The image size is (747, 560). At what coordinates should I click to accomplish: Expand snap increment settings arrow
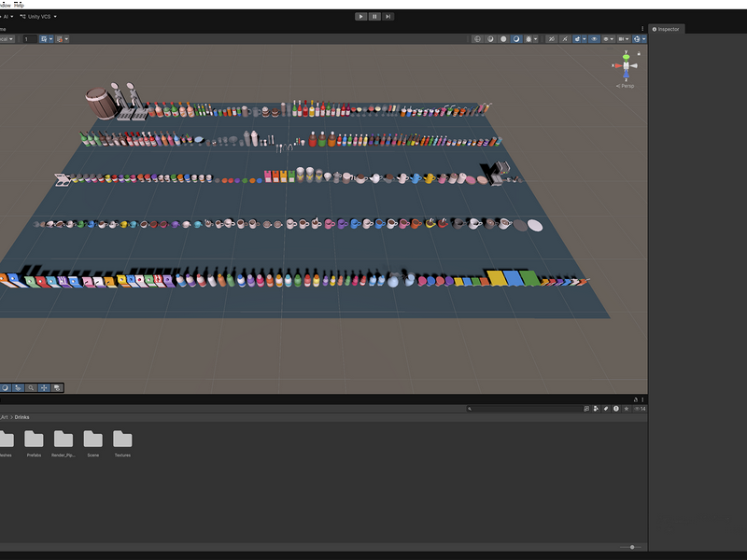pyautogui.click(x=66, y=39)
